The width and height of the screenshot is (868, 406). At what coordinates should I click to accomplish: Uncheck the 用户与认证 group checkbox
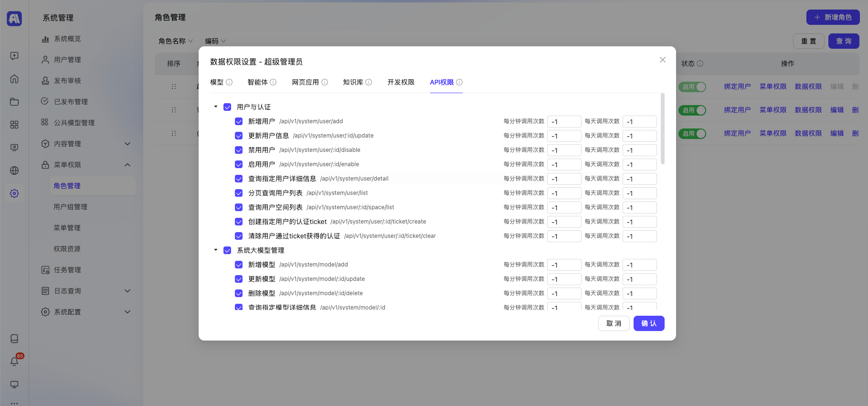click(x=227, y=107)
